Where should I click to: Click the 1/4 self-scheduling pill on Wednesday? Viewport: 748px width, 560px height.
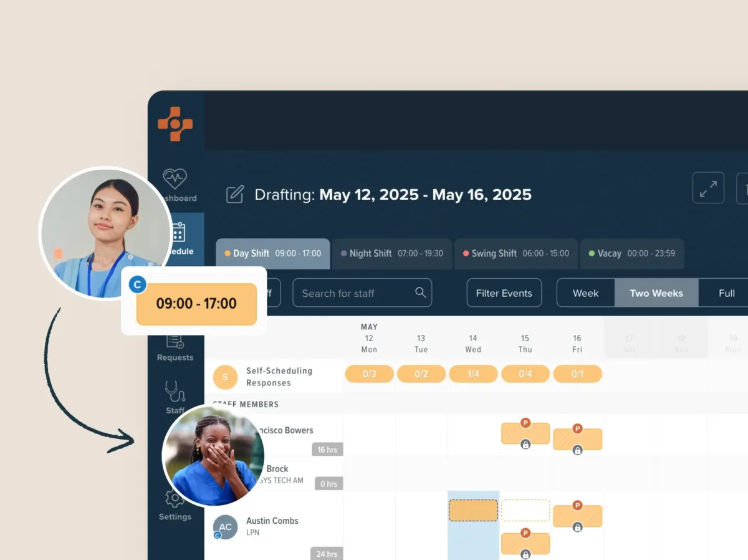click(473, 374)
